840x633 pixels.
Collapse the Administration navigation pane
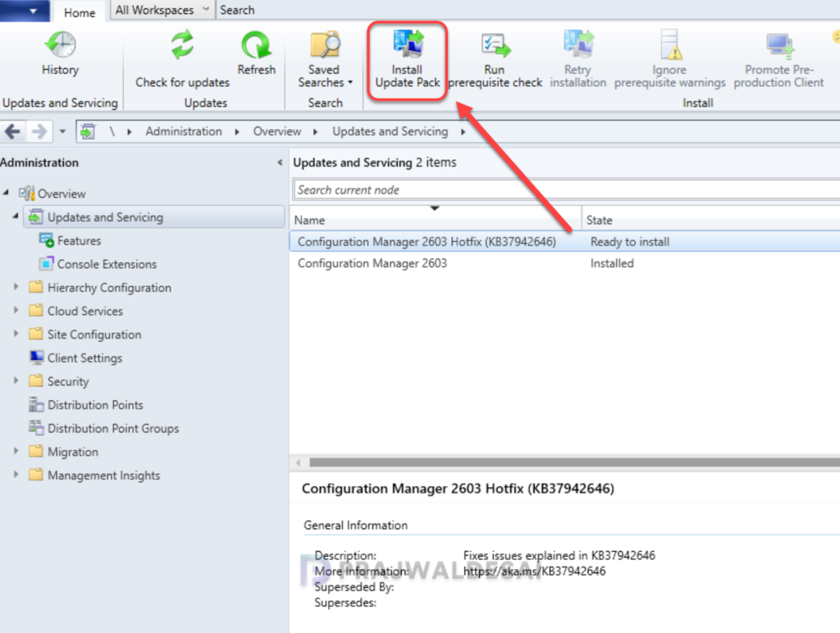pos(280,162)
